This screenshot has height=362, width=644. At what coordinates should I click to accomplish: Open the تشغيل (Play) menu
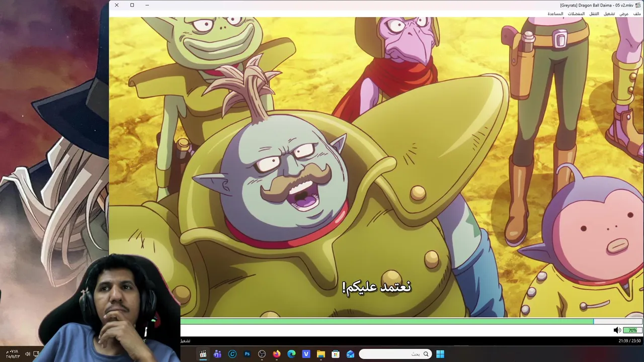pos(609,14)
